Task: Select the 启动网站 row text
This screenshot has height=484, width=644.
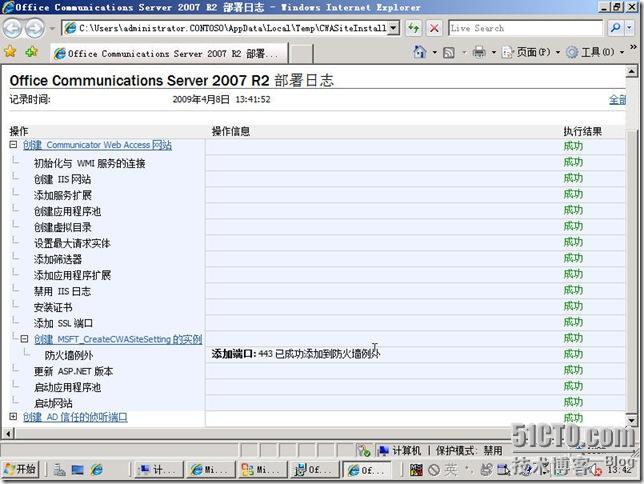Action: click(x=53, y=403)
